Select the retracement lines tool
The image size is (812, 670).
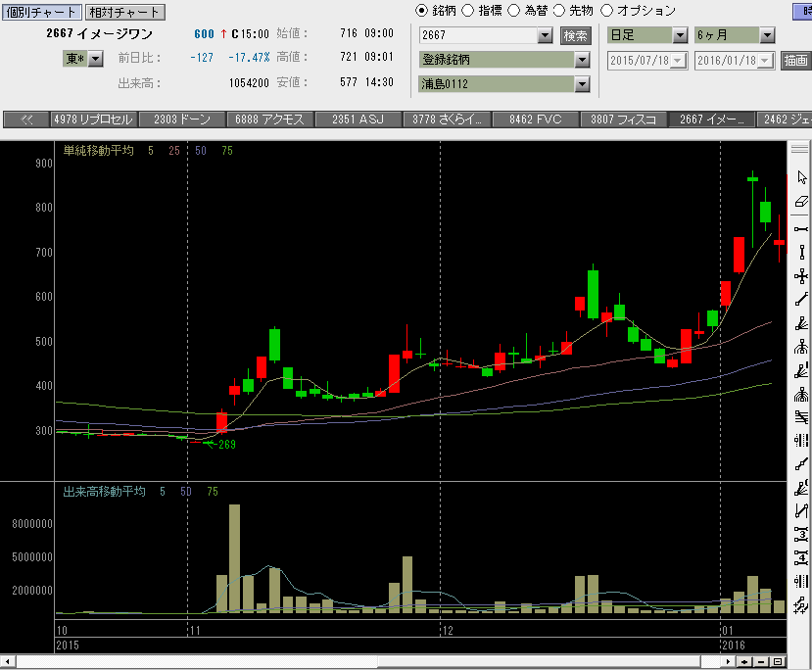pos(801,417)
